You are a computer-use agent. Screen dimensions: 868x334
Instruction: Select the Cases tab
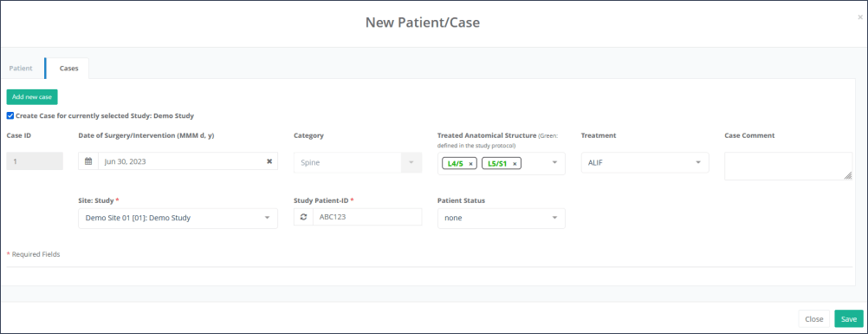[x=68, y=69]
